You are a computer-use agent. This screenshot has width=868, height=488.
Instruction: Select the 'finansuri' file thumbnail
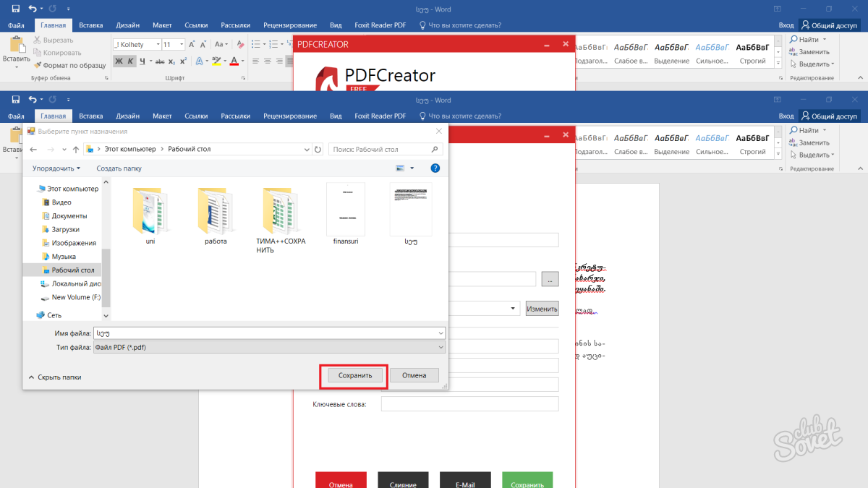pyautogui.click(x=346, y=210)
